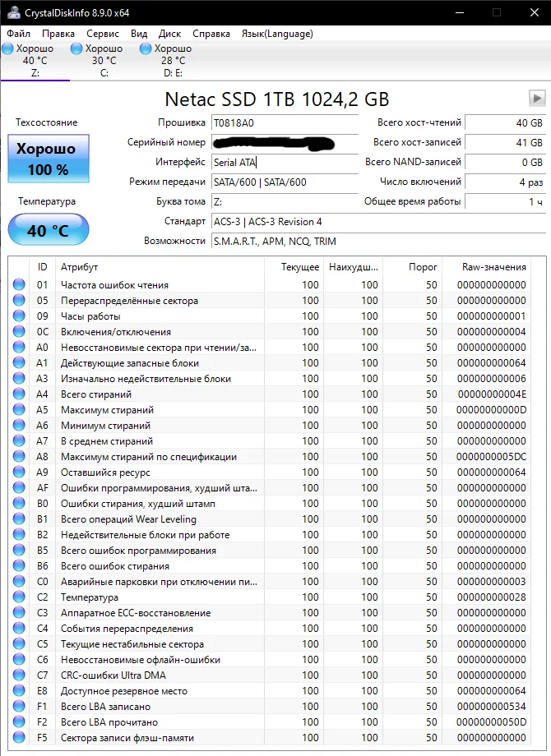Click status icon of row C2 Температура
Screen dimensions: 551x756
19,597
